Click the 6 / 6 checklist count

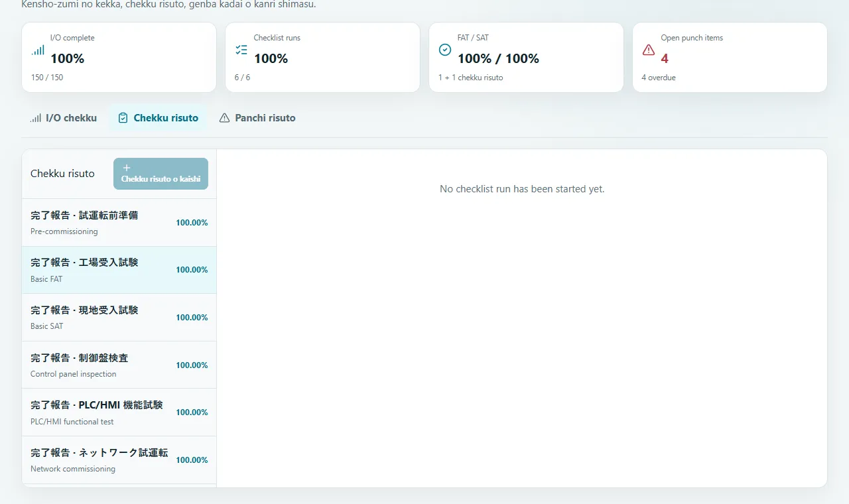pos(242,78)
